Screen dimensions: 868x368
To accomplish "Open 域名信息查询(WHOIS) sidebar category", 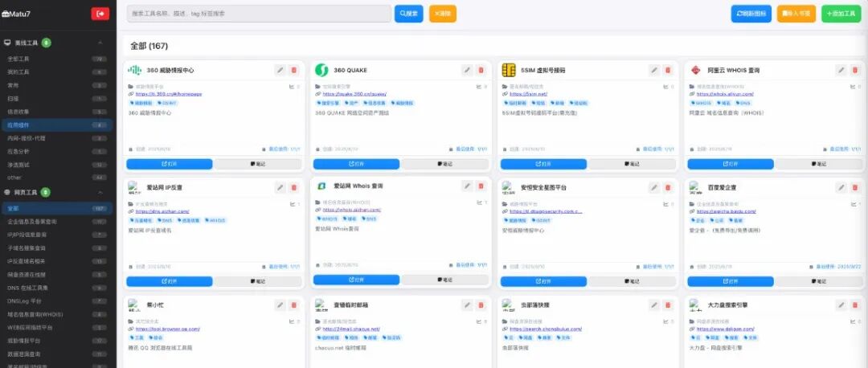I will (57, 314).
